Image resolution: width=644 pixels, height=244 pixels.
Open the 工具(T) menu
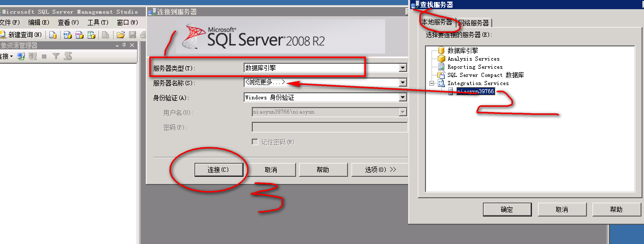point(98,22)
